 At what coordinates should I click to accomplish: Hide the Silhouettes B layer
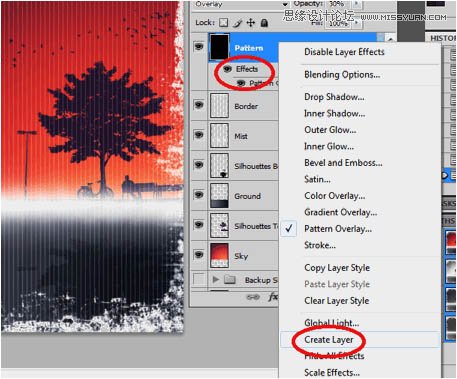coord(199,165)
